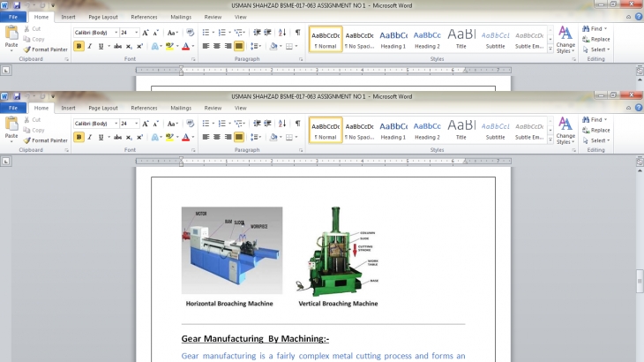Click text highlight color button in front window
The image size is (644, 362).
click(x=169, y=137)
